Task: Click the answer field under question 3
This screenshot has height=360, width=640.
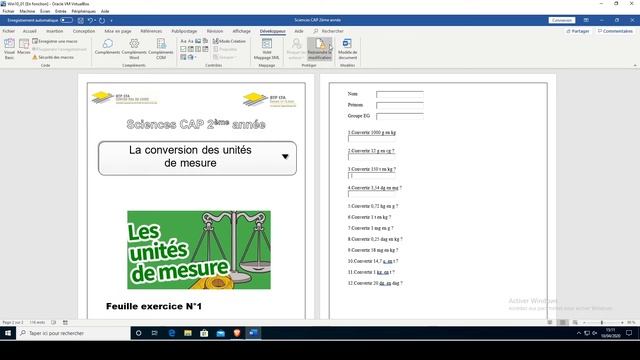Action: point(371,176)
